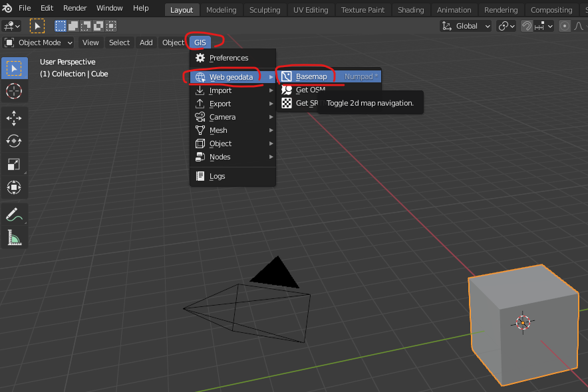This screenshot has width=588, height=392.
Task: Switch to the UV Editing tab
Action: coord(311,10)
